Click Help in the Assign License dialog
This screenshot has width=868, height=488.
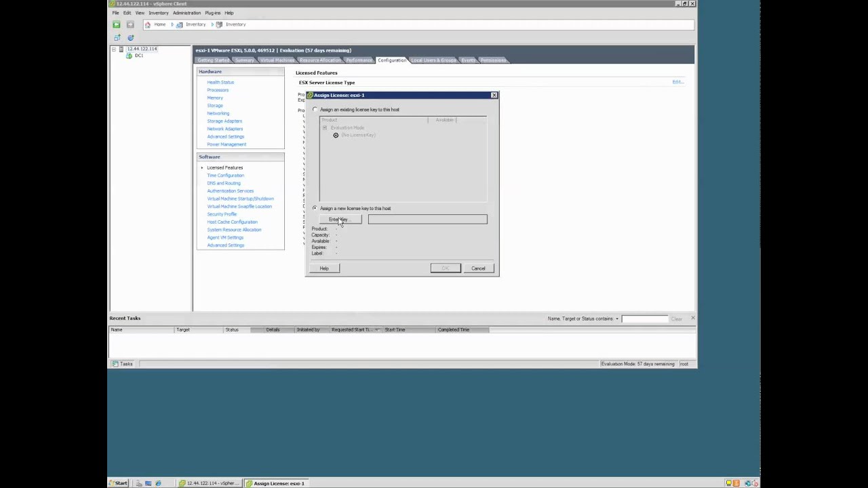tap(324, 268)
